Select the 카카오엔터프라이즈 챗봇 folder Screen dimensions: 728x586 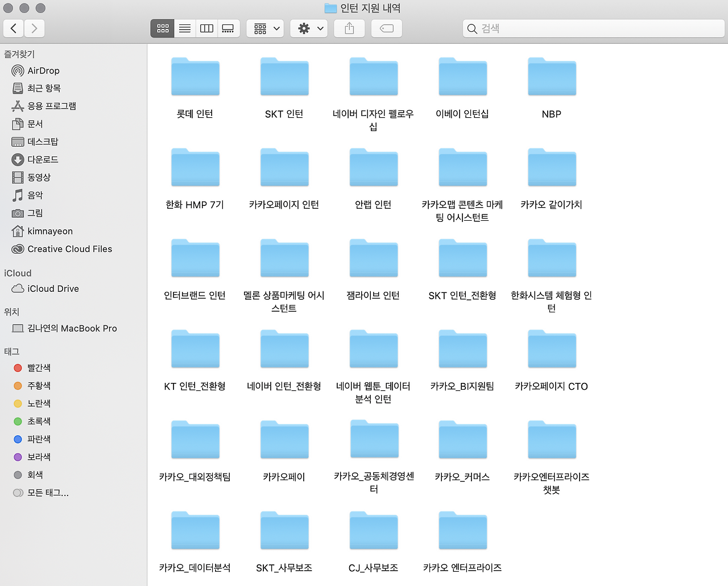(x=552, y=457)
